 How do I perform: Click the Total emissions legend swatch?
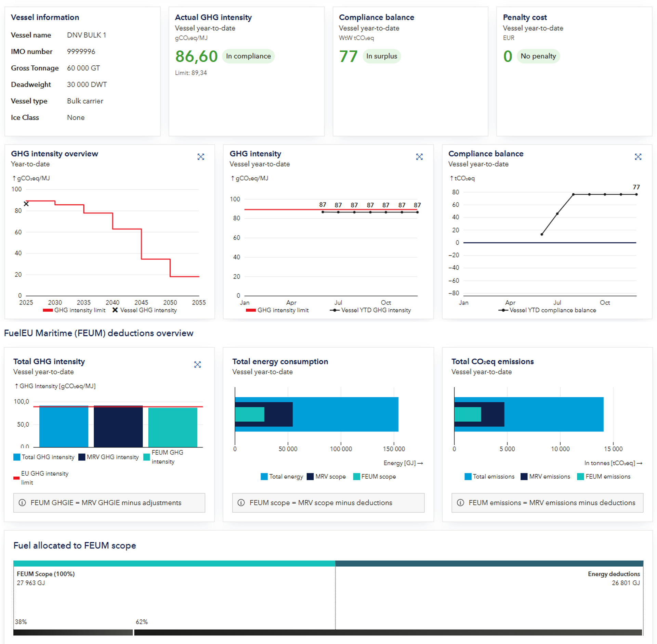point(468,476)
